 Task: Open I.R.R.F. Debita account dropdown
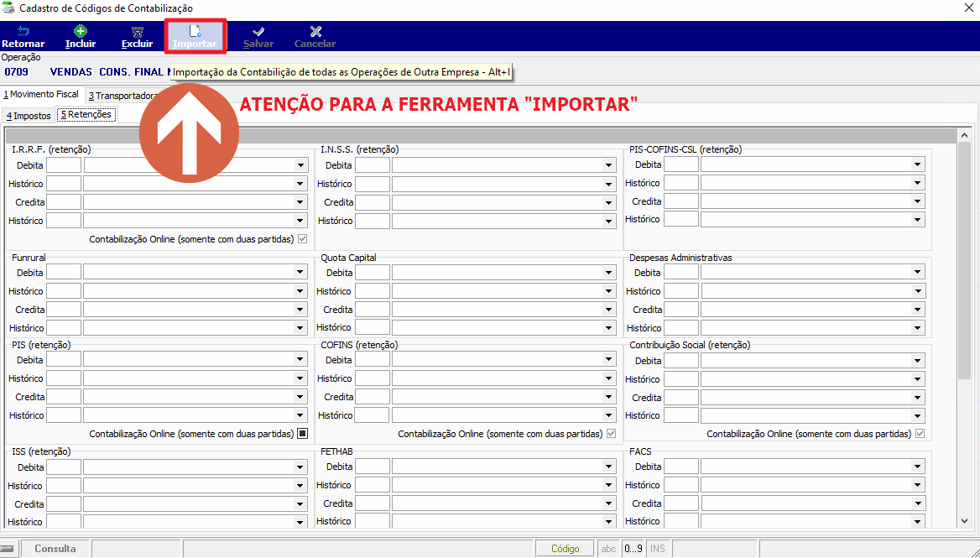(x=300, y=165)
